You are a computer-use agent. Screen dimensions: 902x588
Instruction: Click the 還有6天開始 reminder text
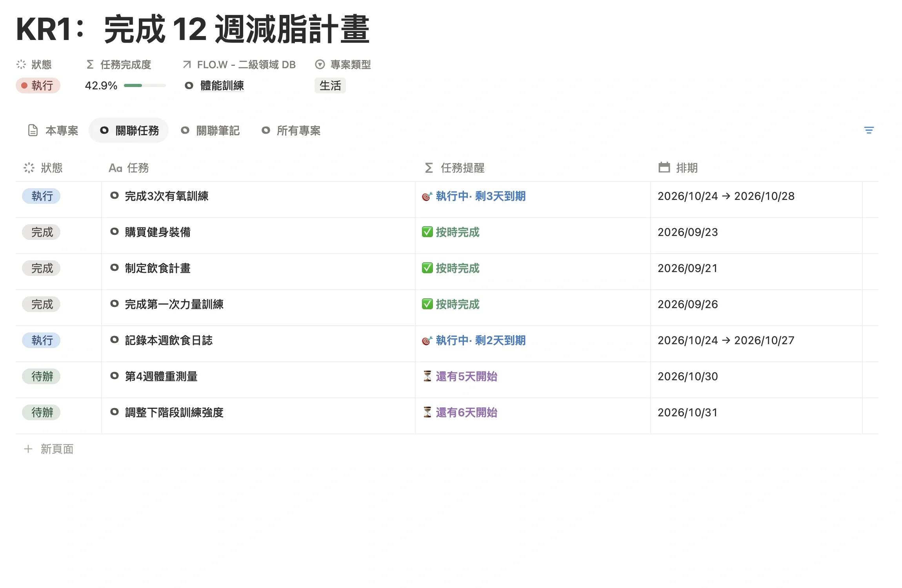(467, 412)
